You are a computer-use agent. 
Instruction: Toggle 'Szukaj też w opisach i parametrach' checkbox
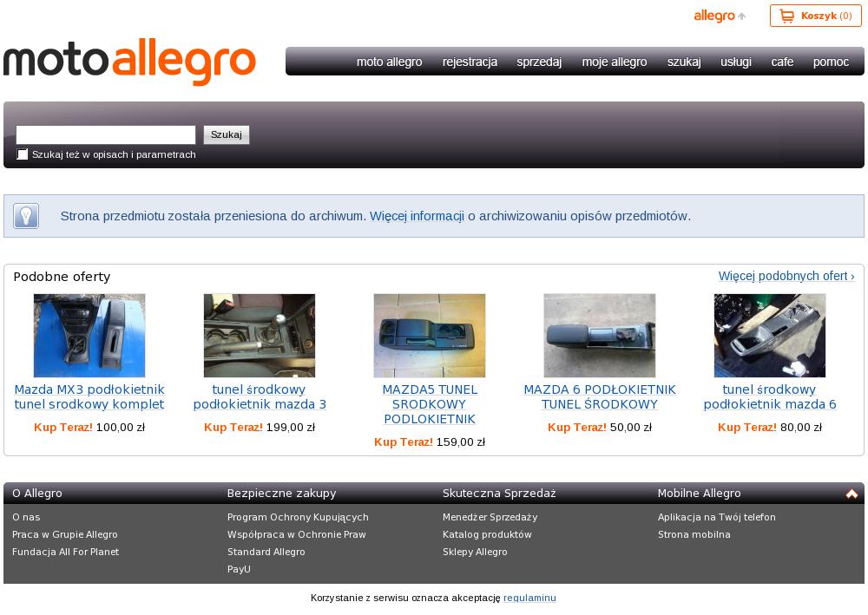23,154
